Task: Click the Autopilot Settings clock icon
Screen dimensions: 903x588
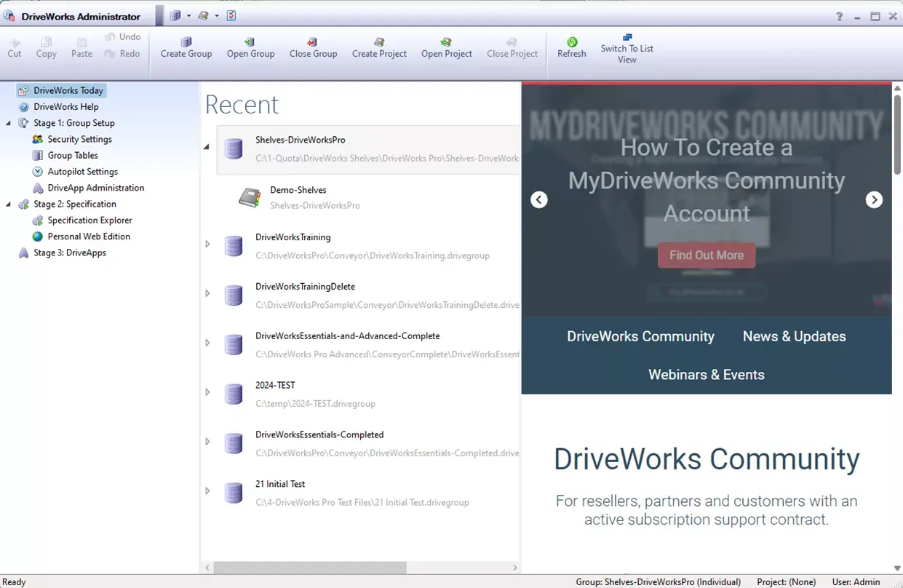Action: point(38,172)
